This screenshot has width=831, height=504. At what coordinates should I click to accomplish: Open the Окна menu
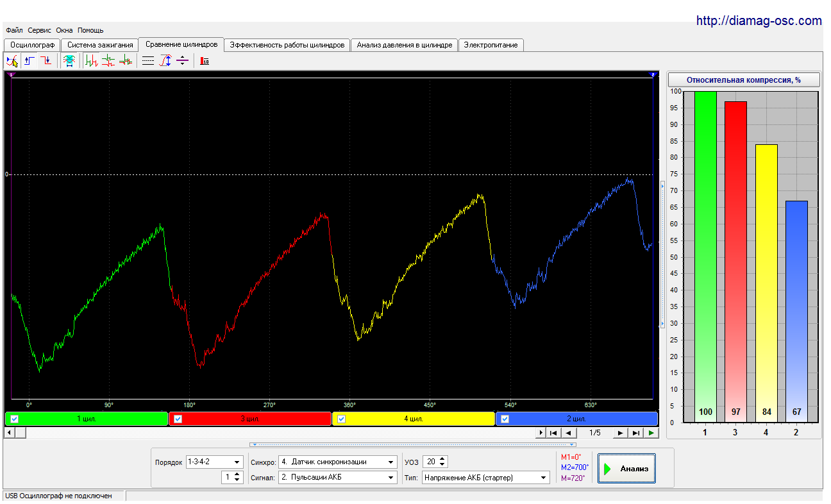pyautogui.click(x=64, y=30)
